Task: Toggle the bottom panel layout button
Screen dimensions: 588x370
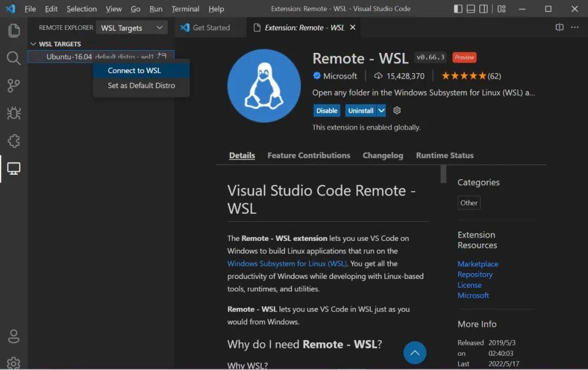Action: (x=470, y=9)
